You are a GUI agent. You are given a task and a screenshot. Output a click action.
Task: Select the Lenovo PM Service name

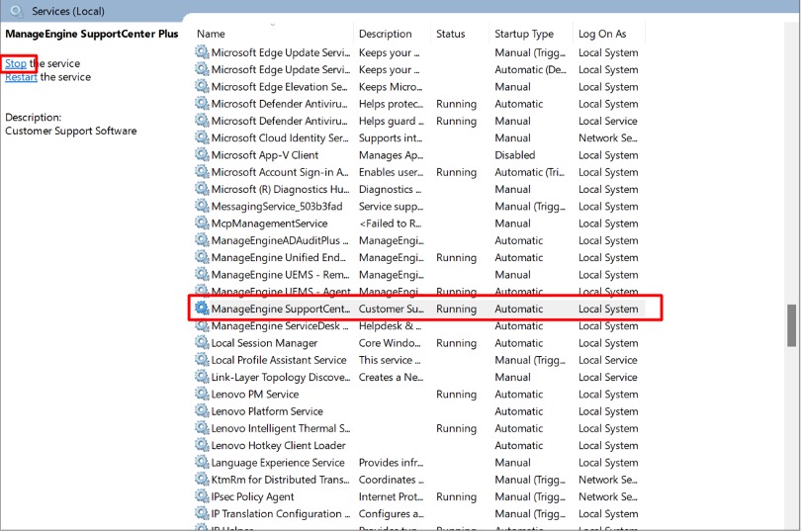click(x=255, y=394)
